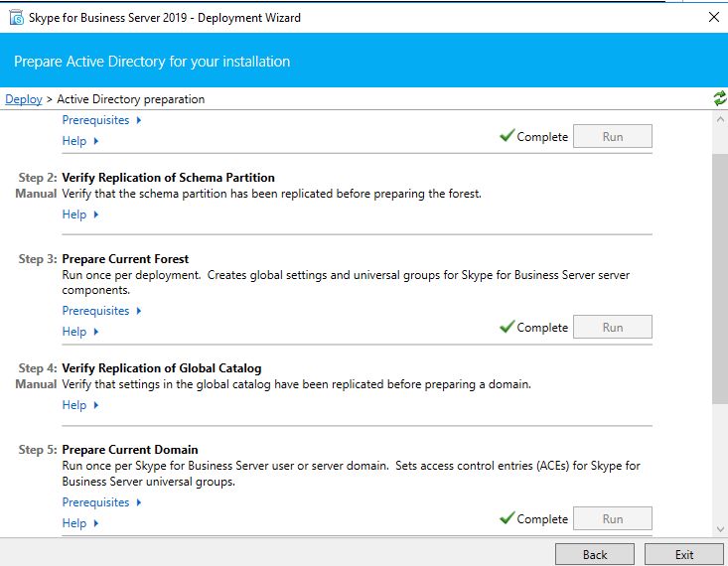728x566 pixels.
Task: Go Back to the previous wizard page
Action: pyautogui.click(x=595, y=554)
